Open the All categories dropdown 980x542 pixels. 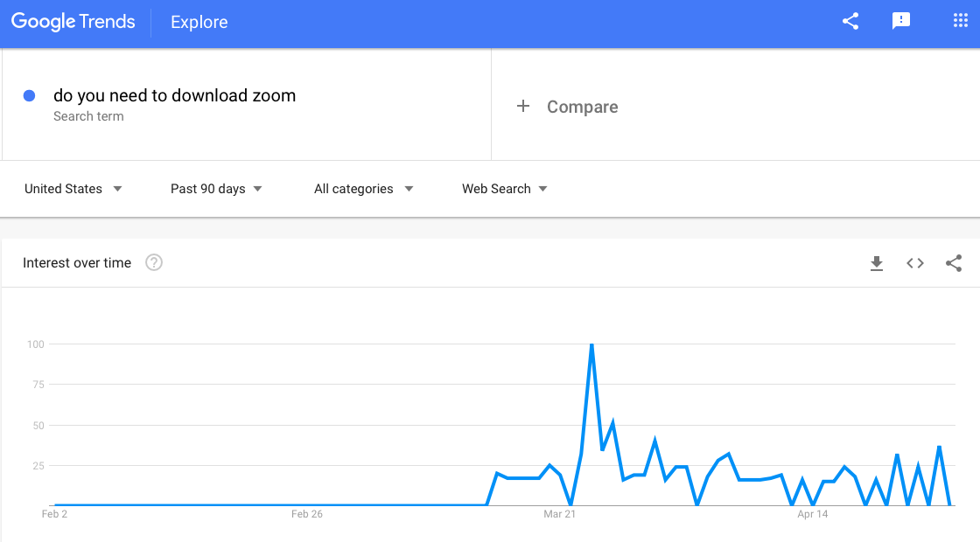[x=363, y=189]
